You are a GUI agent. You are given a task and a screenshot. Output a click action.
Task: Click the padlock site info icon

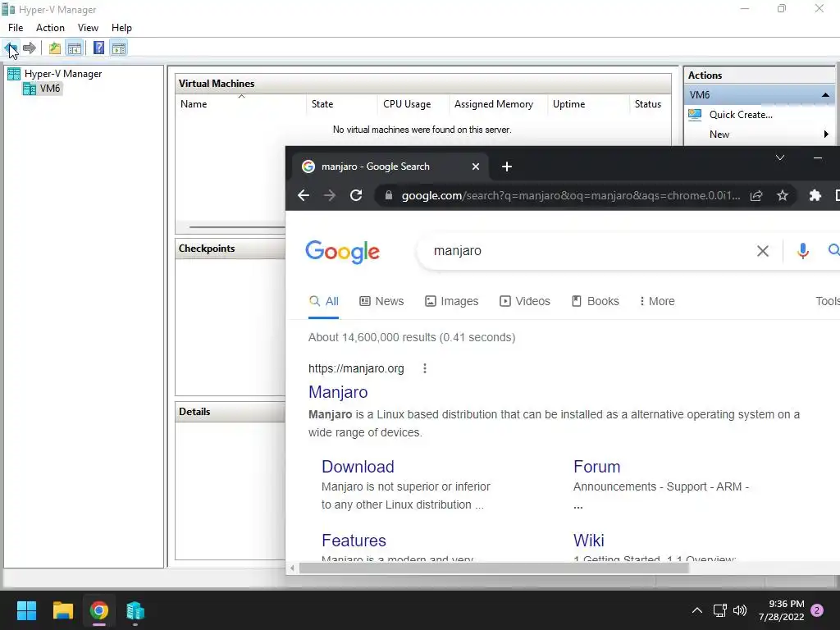click(x=389, y=195)
